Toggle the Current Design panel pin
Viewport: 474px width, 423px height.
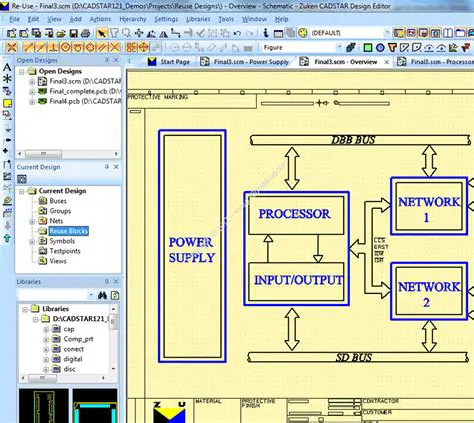click(x=107, y=167)
